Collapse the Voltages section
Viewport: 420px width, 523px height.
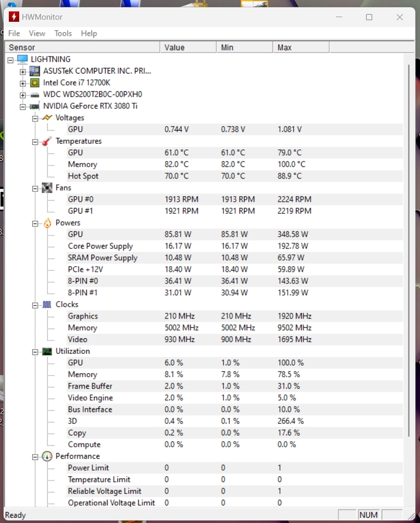coord(35,118)
